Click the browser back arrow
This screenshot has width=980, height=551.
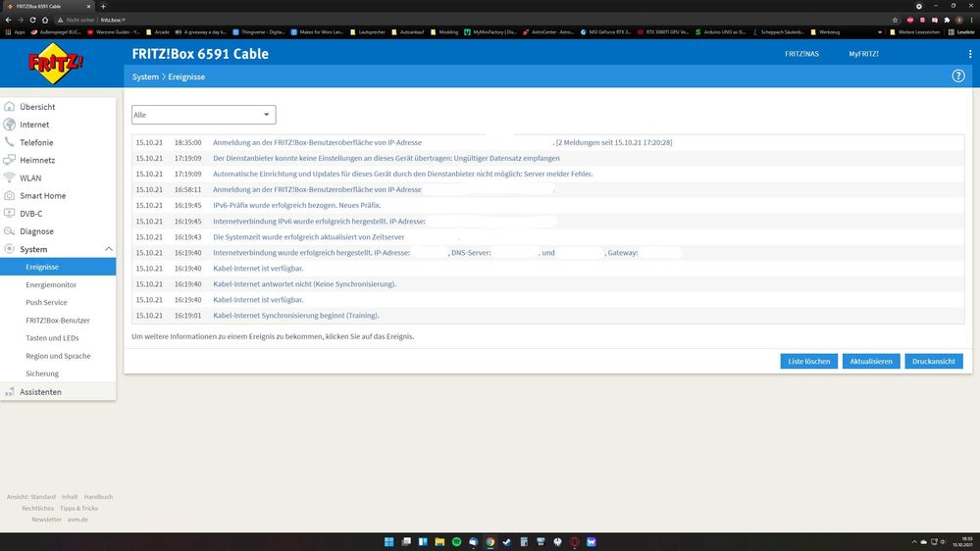point(8,20)
